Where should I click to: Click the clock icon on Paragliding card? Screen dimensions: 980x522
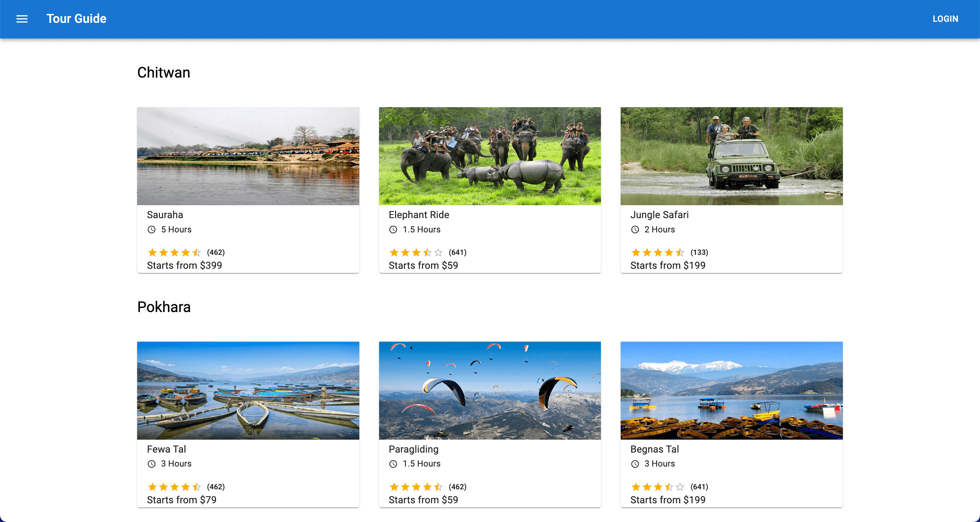[x=393, y=464]
